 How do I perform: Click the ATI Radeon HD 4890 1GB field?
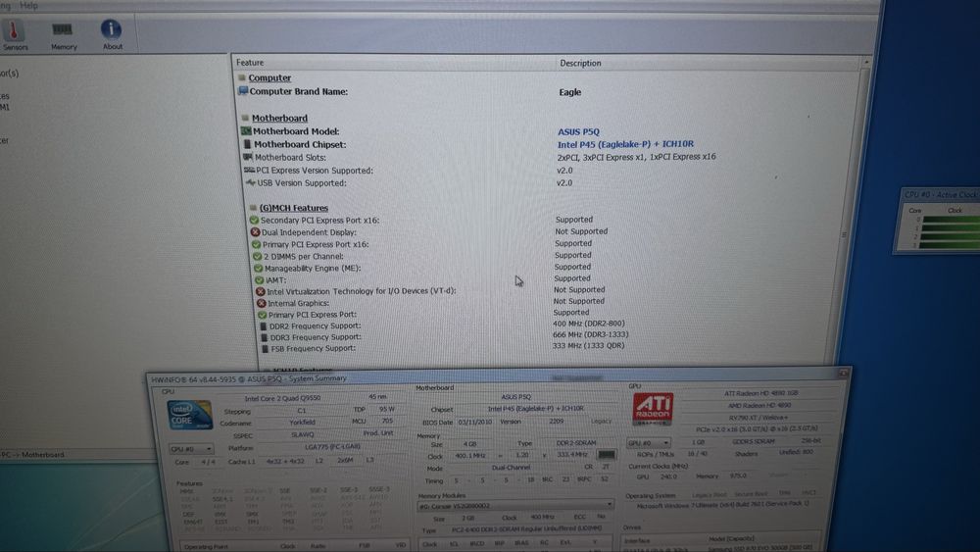tap(760, 393)
